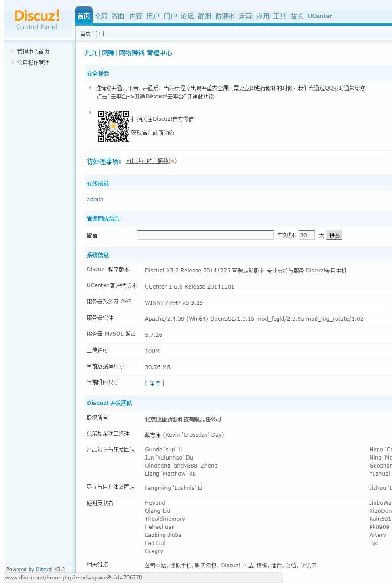Click the [+] add shortcut link
The image size is (392, 583).
point(100,34)
